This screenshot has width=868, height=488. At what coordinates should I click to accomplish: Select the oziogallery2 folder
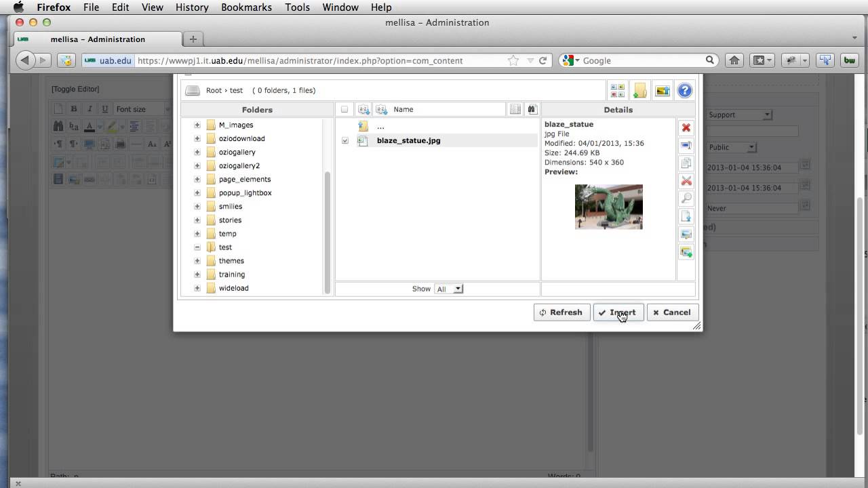[x=239, y=165]
